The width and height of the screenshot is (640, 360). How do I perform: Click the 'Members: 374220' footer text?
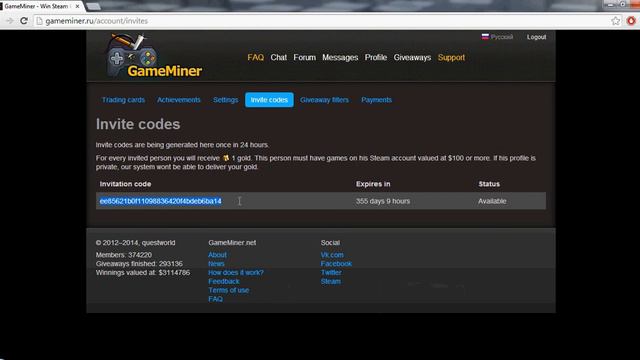pyautogui.click(x=124, y=255)
